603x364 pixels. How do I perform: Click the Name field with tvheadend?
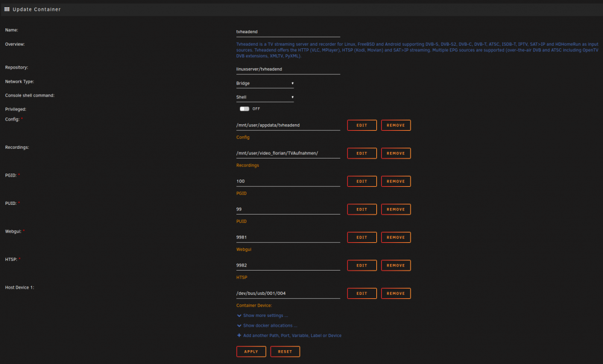288,32
